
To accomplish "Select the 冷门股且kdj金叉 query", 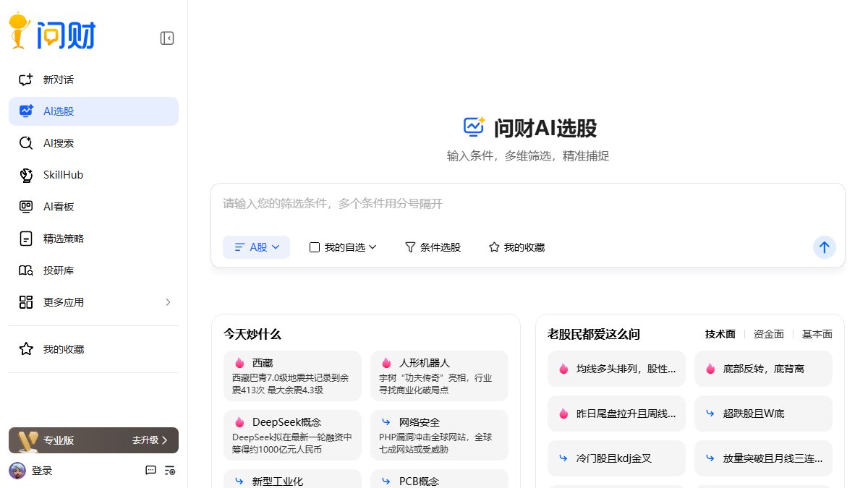I will 616,458.
